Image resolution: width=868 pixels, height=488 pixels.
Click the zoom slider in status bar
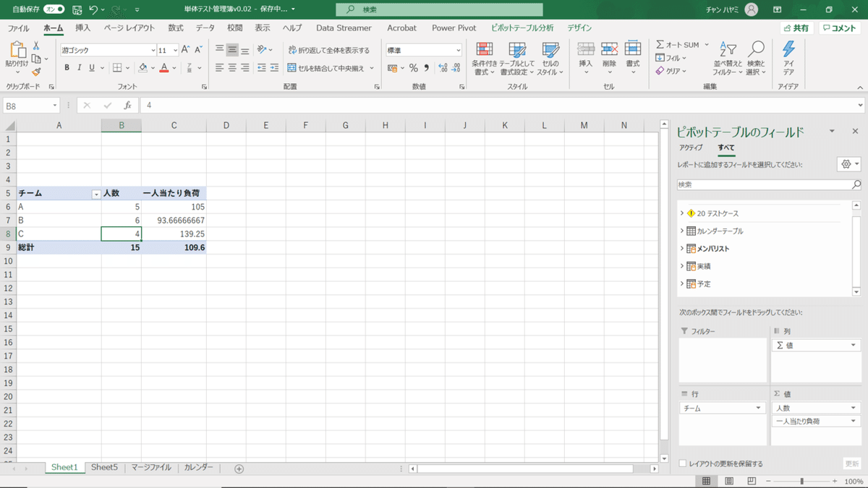tap(801, 481)
